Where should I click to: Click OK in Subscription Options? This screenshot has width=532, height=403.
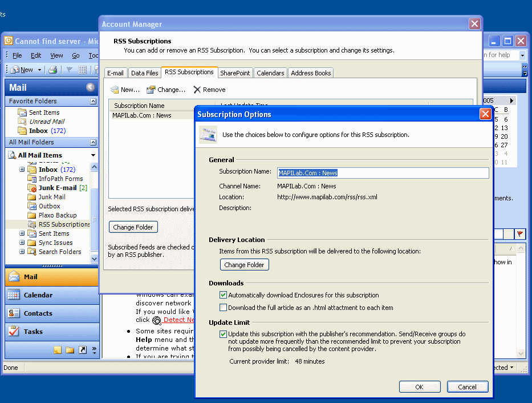point(420,386)
